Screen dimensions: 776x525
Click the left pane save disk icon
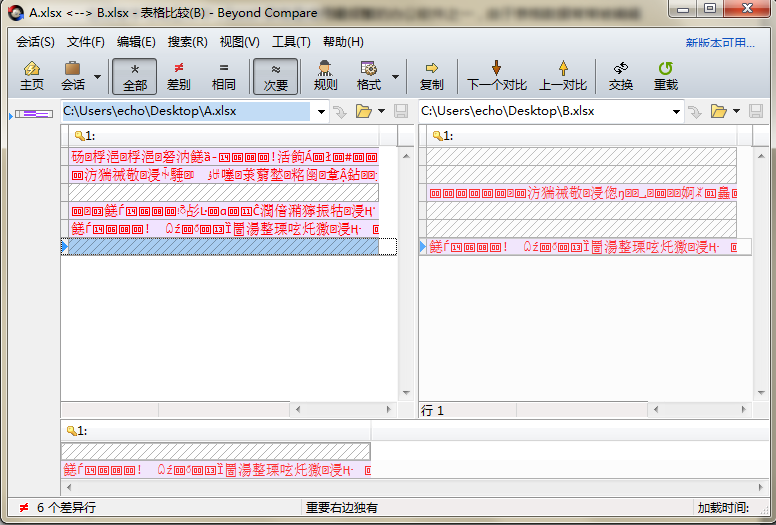coord(401,111)
